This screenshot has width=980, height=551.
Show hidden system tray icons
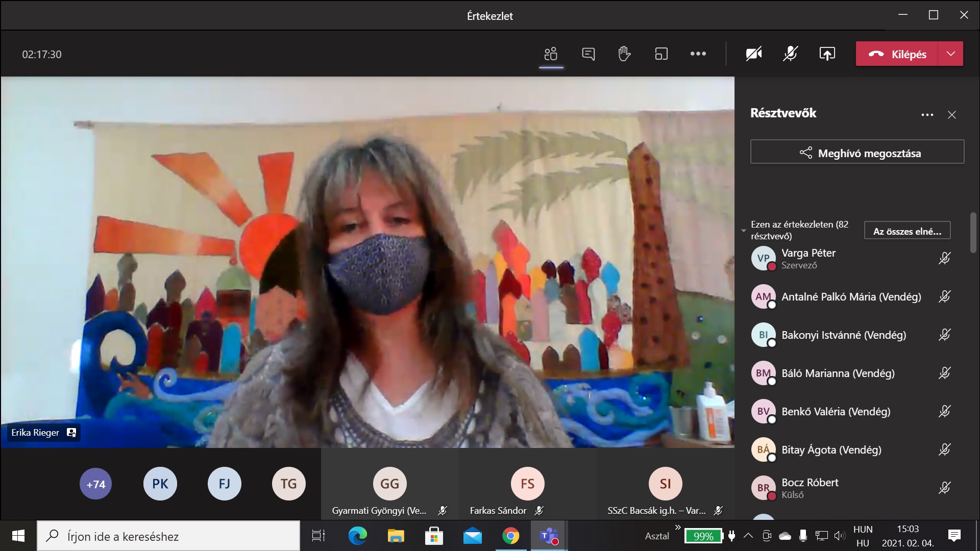[748, 536]
